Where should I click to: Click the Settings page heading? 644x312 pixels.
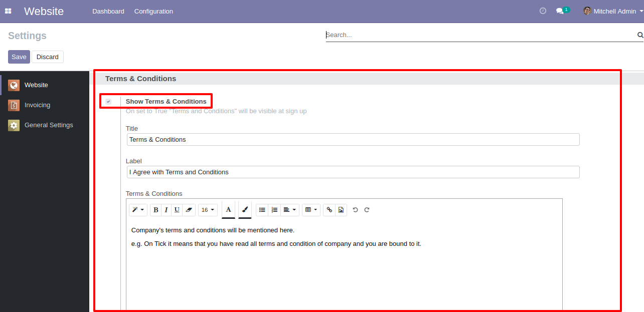[27, 36]
